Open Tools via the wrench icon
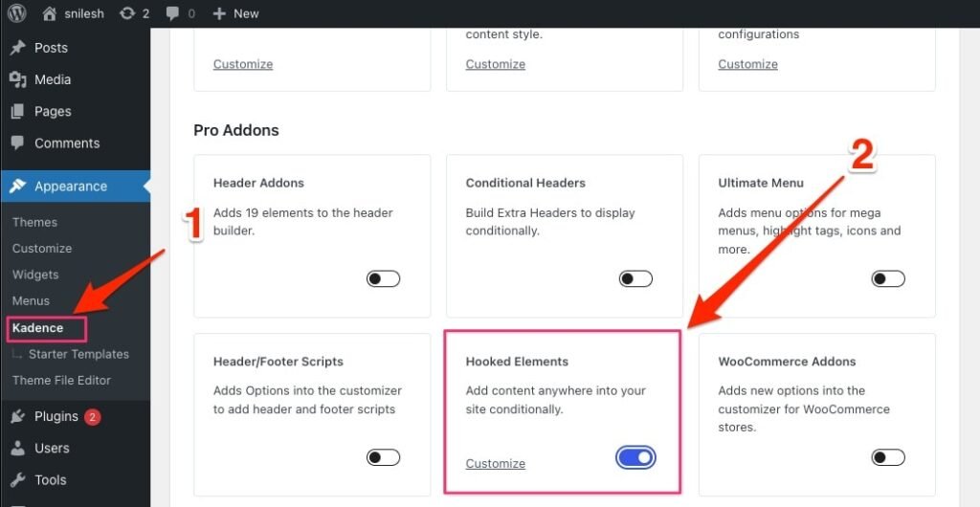Image resolution: width=980 pixels, height=507 pixels. 17,479
